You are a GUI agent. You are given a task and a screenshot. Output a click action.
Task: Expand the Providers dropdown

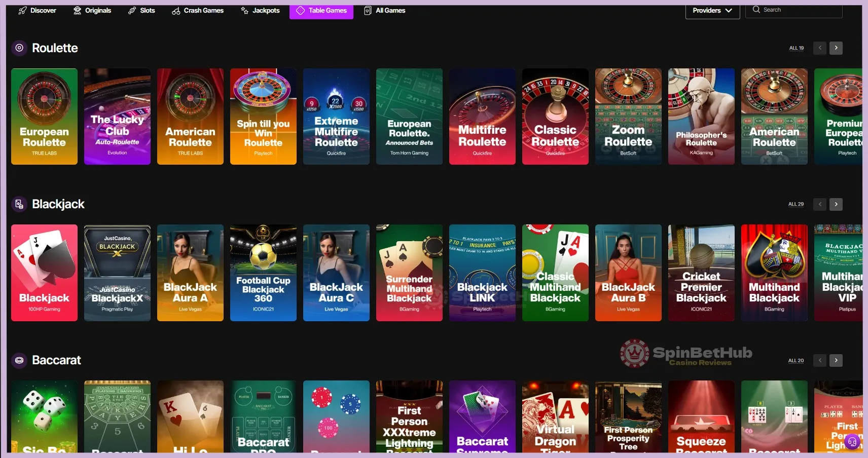712,11
